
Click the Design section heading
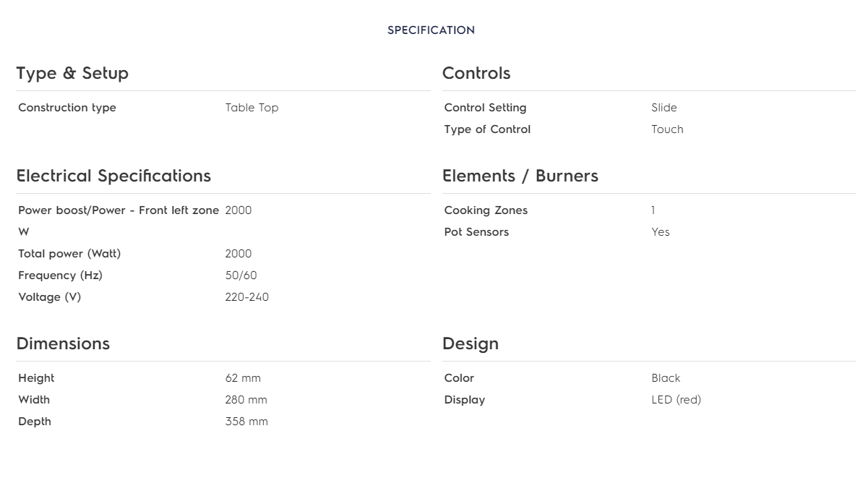(470, 343)
